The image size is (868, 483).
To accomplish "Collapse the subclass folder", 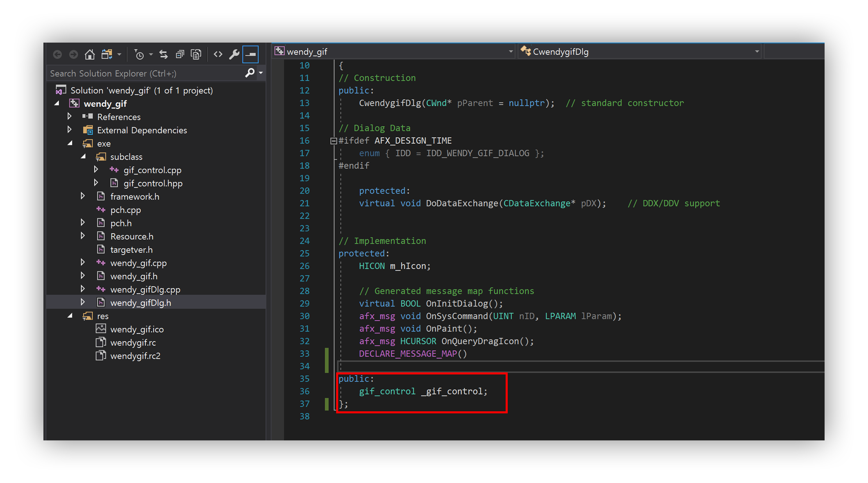I will pos(83,156).
